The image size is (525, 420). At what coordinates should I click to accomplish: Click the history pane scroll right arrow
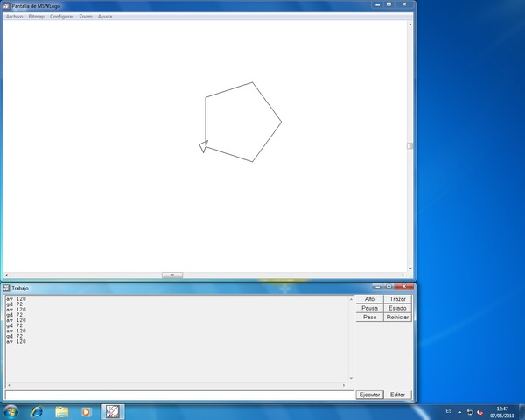[x=344, y=385]
